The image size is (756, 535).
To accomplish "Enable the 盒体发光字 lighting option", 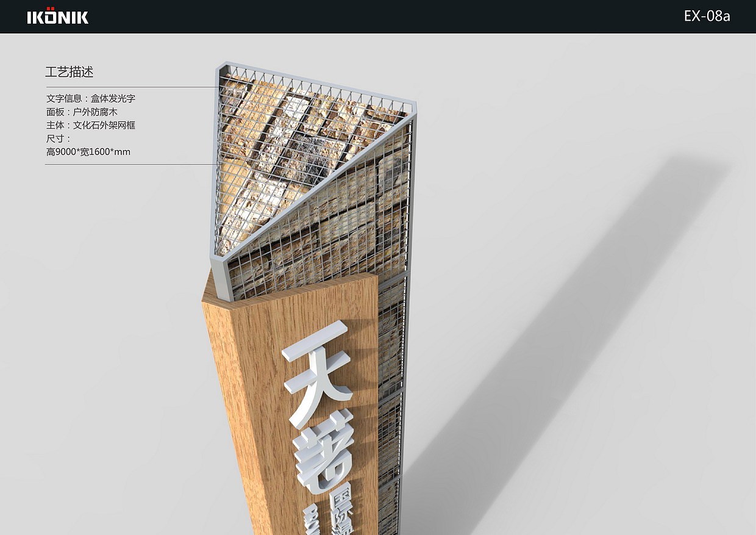I will pos(112,98).
